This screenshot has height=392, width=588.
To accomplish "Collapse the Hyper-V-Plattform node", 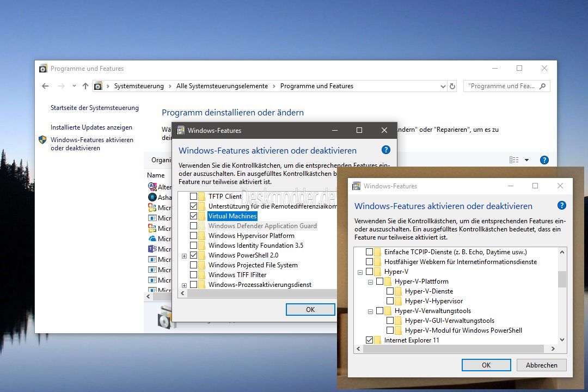I will [371, 283].
